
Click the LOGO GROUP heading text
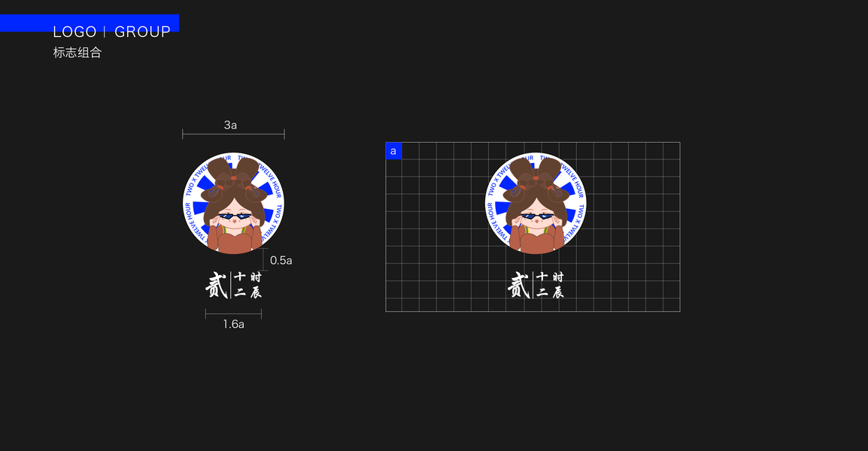coord(112,32)
